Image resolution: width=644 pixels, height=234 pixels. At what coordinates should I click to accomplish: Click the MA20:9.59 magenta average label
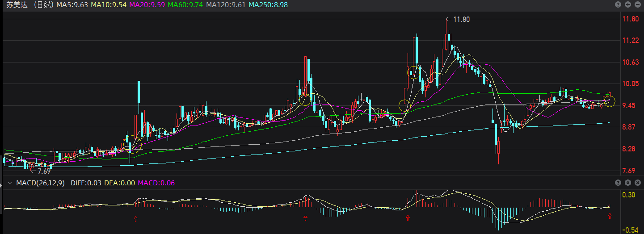146,5
